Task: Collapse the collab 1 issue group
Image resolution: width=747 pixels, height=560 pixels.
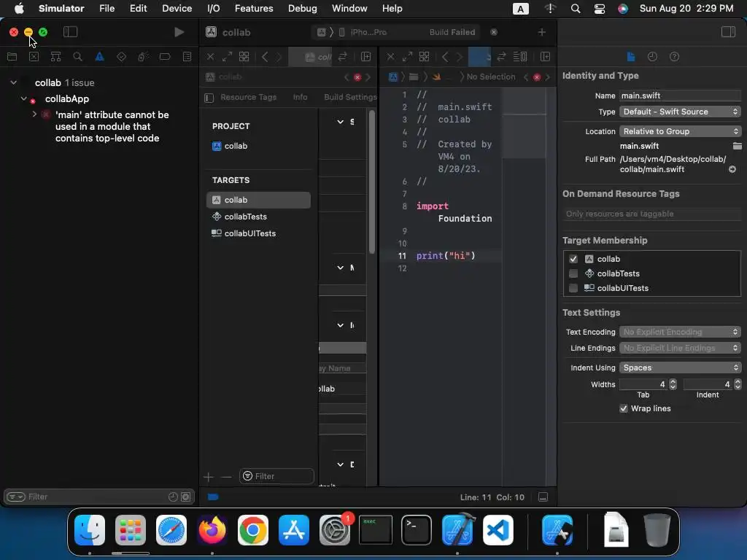Action: coord(14,82)
